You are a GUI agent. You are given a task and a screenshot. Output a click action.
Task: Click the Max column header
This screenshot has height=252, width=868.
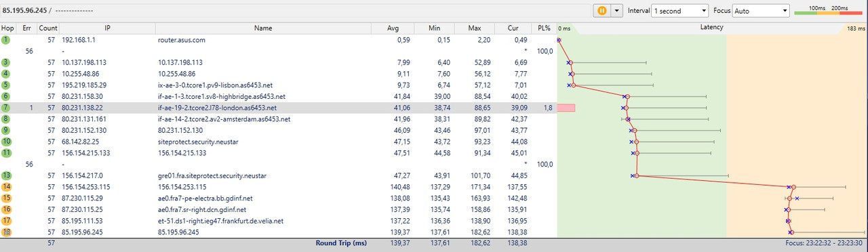pos(475,28)
